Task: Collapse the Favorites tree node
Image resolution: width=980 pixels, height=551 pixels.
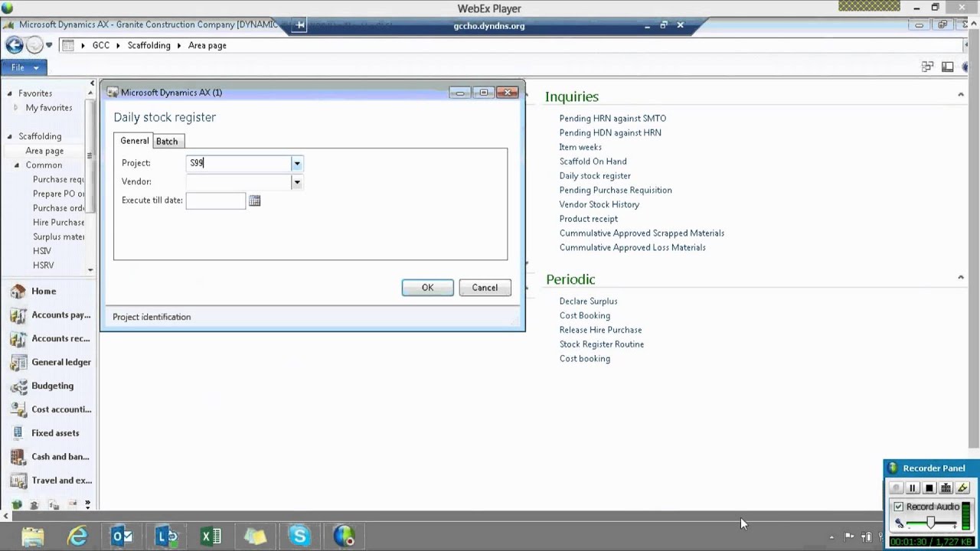Action: point(10,93)
